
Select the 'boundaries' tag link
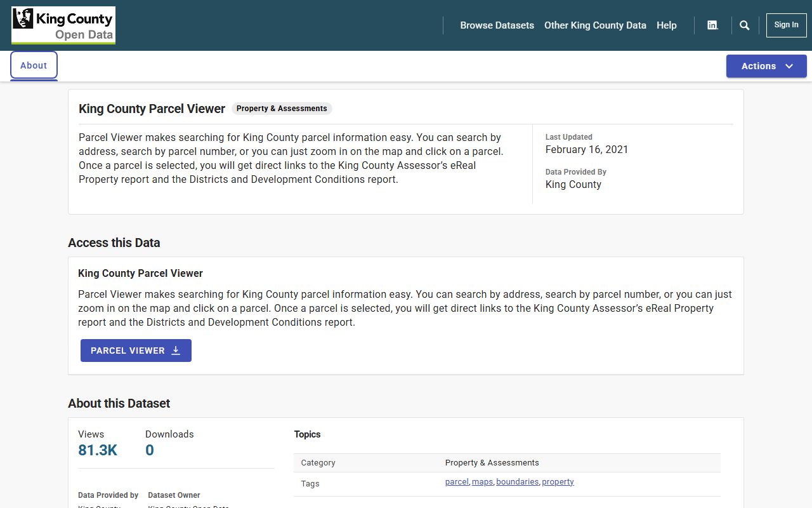(517, 482)
